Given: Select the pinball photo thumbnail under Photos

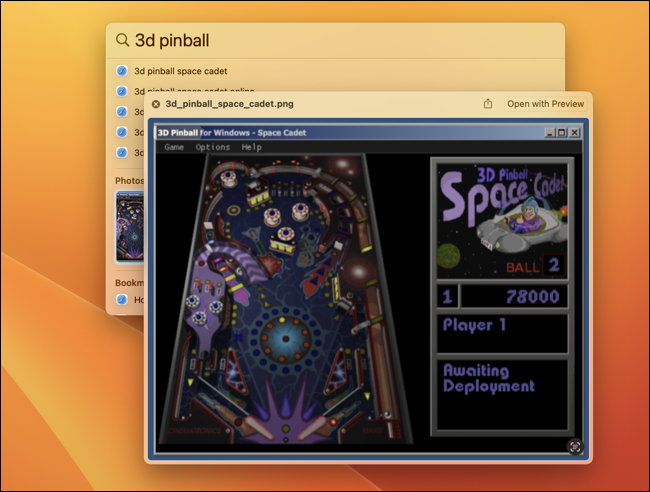Looking at the screenshot, I should 130,227.
